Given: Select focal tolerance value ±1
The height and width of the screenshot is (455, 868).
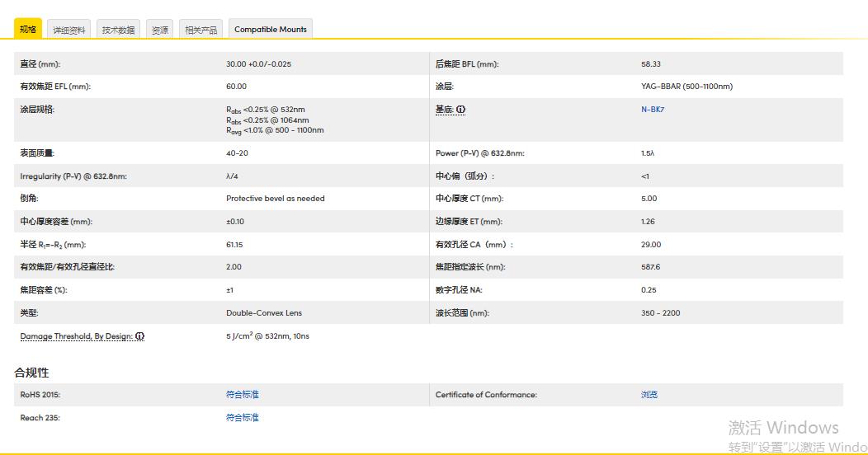Looking at the screenshot, I should tap(229, 290).
